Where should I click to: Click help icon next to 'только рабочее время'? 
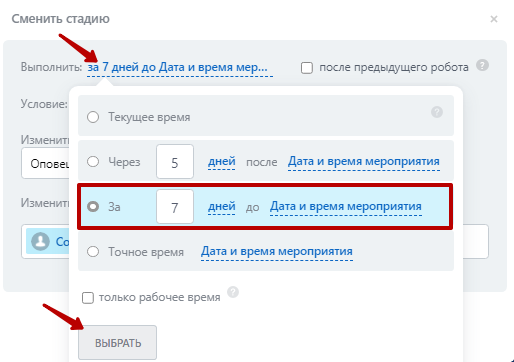(x=233, y=292)
